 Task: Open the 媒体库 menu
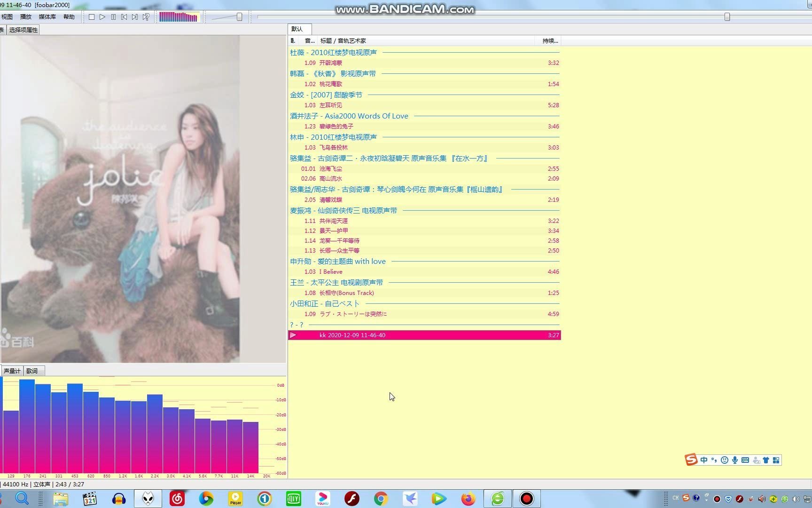pos(47,17)
